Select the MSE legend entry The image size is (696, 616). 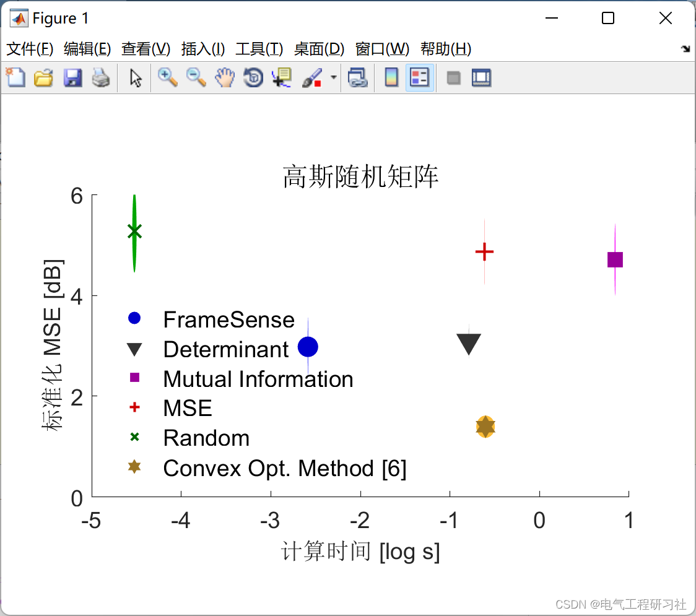pos(170,409)
